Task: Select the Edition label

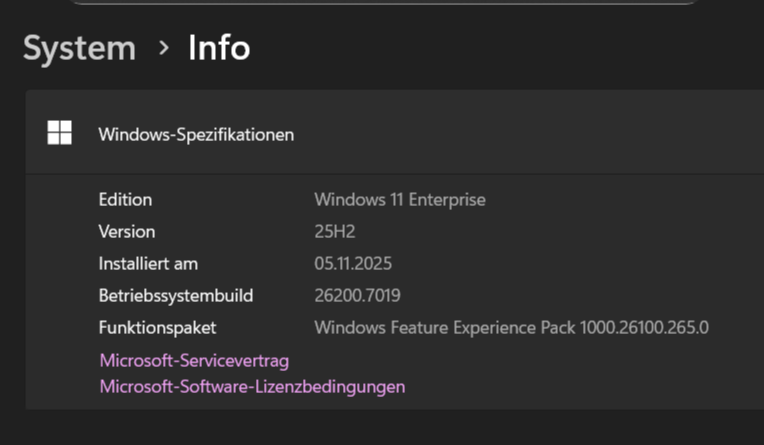Action: (x=125, y=200)
